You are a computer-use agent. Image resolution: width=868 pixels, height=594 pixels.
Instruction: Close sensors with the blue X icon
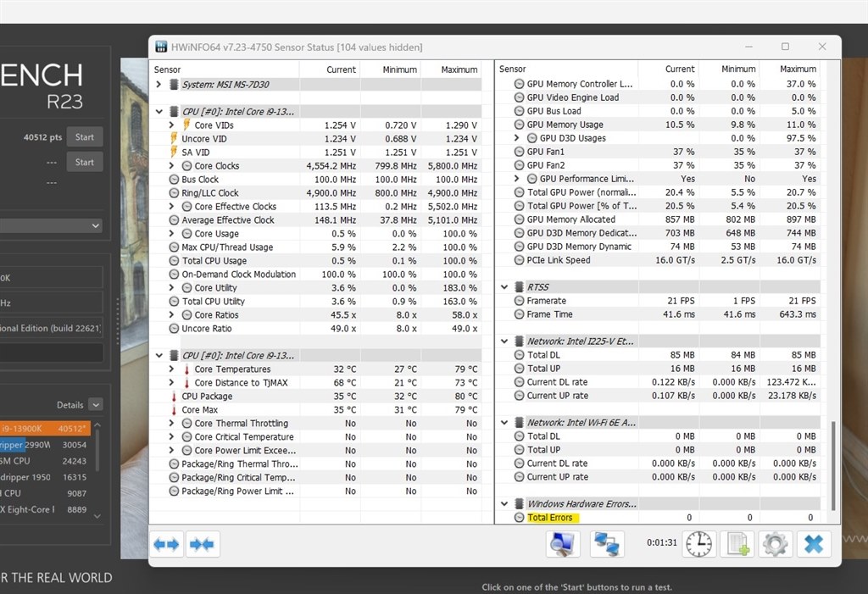click(814, 544)
